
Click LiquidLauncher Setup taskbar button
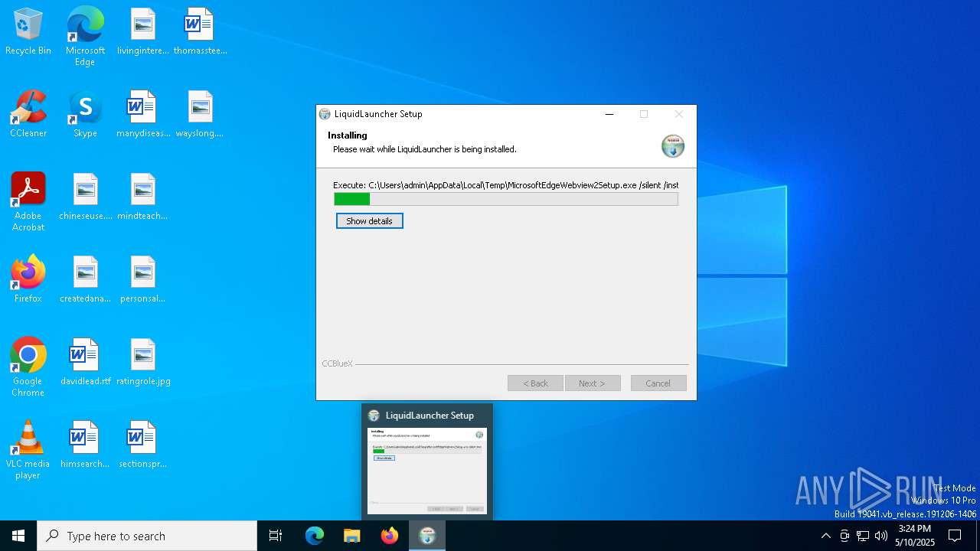click(x=427, y=536)
